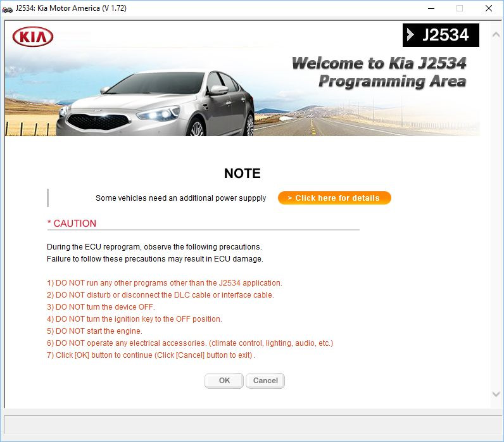This screenshot has width=504, height=442.
Task: Click precaution 2 about DLC cable
Action: point(160,295)
